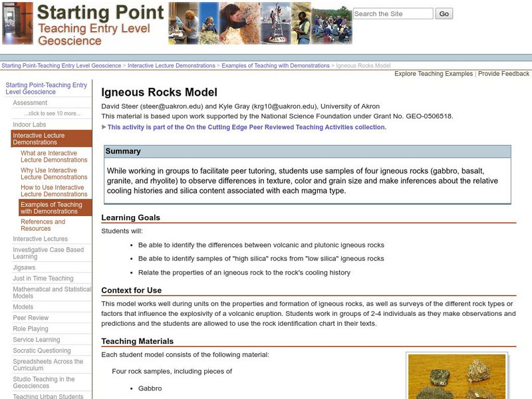Select Socratic Questioning in the sidebar
This screenshot has width=532, height=399.
point(42,350)
